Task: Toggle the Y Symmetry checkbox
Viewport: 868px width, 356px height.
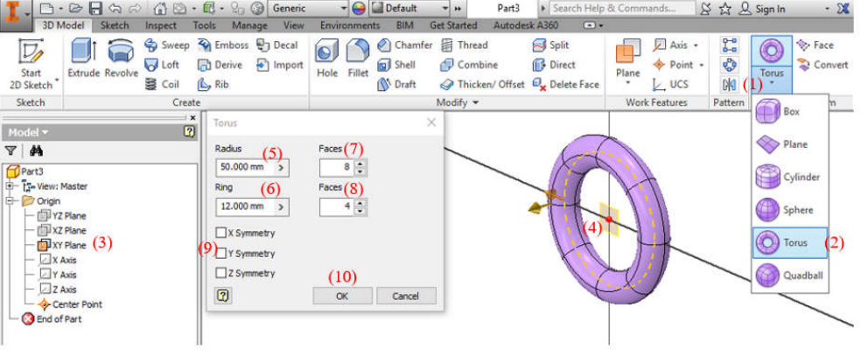Action: click(x=221, y=254)
